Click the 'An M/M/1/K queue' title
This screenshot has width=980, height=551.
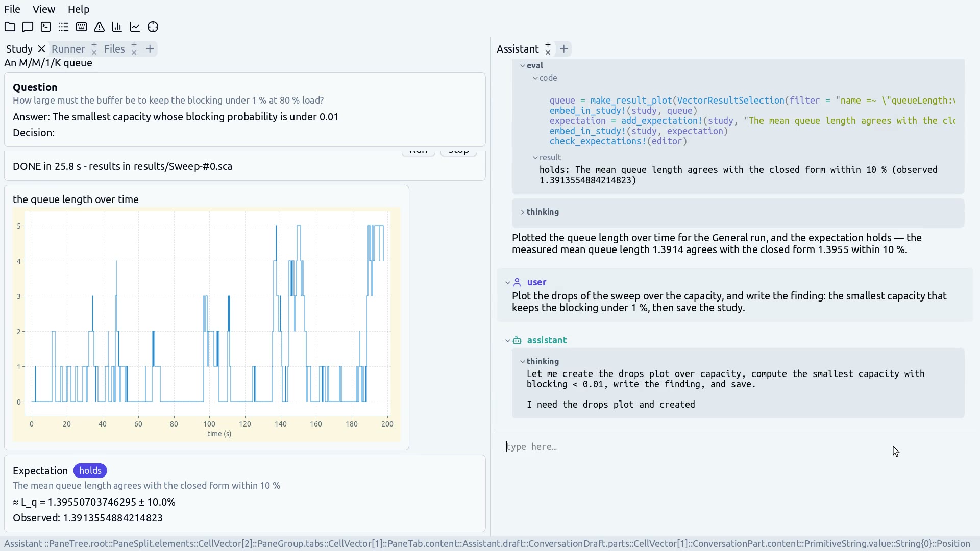point(48,63)
